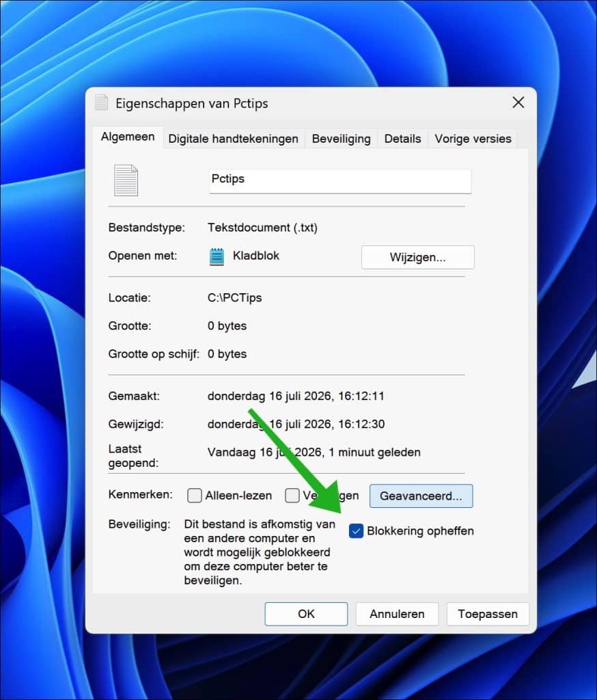Click the title bar file icon
Viewport: 597px width, 700px height.
tap(102, 103)
